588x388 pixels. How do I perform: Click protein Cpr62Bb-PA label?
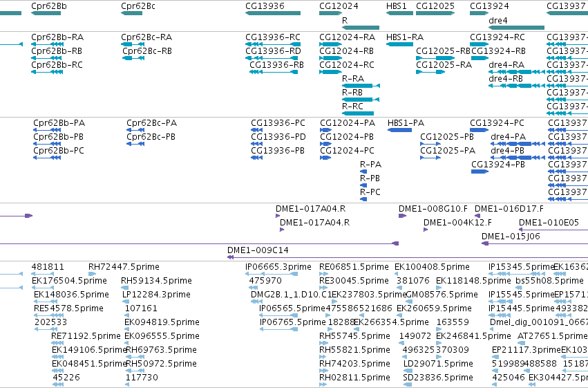click(x=59, y=123)
